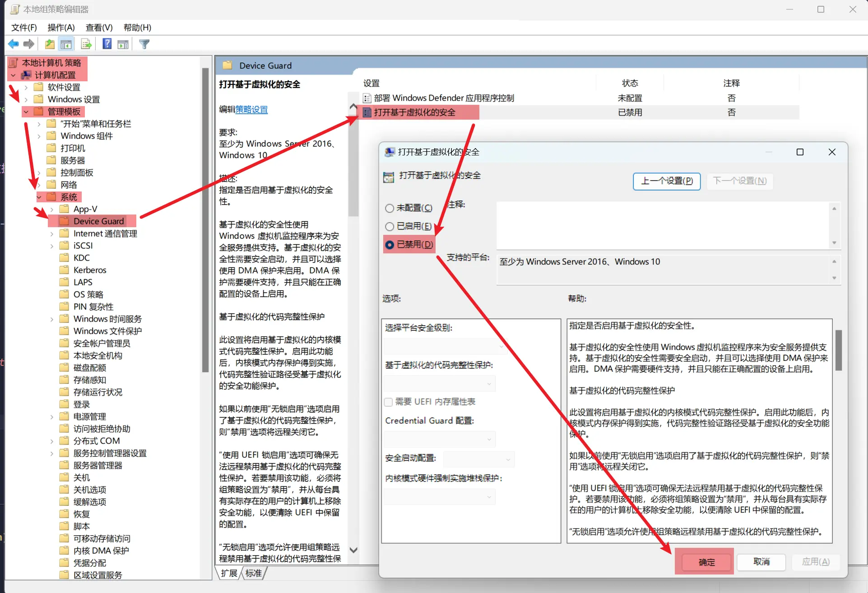Image resolution: width=868 pixels, height=593 pixels.
Task: Click the Forward arrow toolbar icon
Action: coord(29,44)
